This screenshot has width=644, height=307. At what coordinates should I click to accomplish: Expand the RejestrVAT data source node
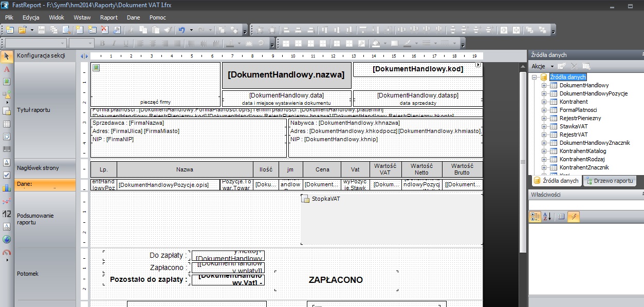click(x=544, y=135)
